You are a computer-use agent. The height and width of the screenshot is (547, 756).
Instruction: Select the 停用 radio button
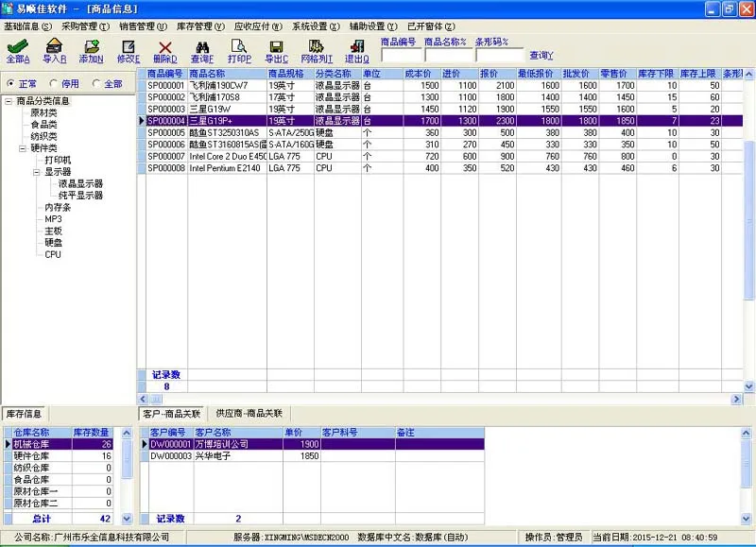coord(54,83)
